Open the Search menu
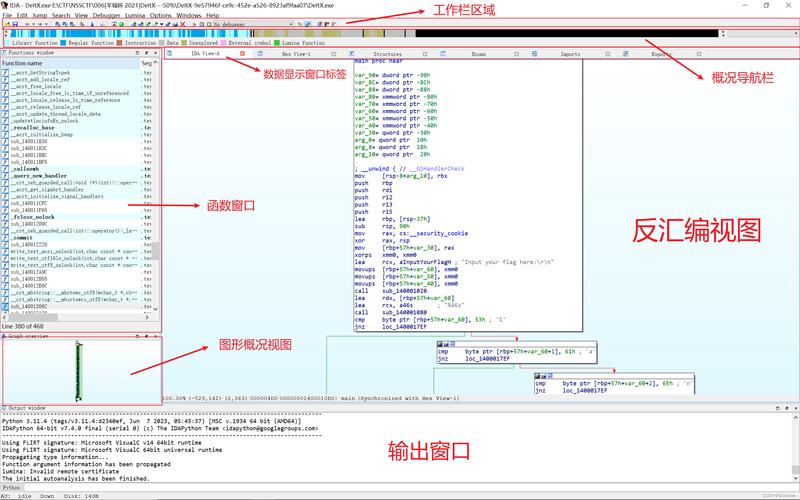Viewport: 800px width, 500px height. [61, 15]
